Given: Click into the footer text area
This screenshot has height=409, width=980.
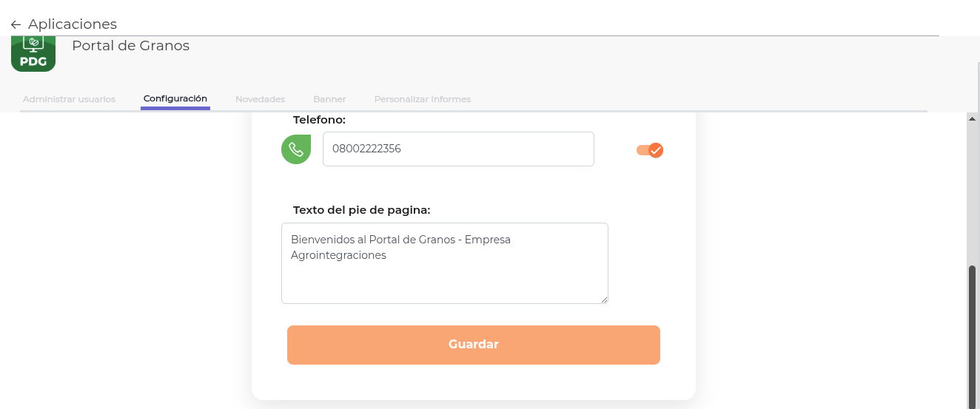Looking at the screenshot, I should (x=444, y=274).
